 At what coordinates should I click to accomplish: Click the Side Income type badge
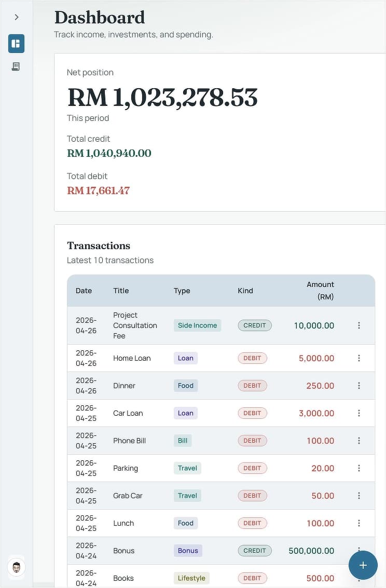coord(197,325)
